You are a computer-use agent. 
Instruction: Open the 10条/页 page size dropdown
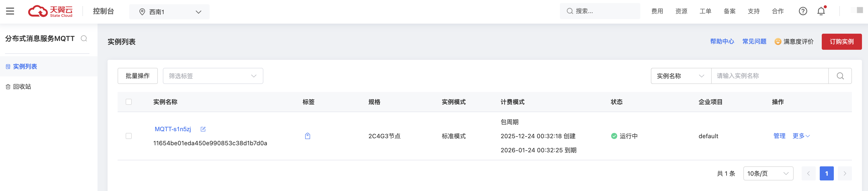tap(768, 173)
